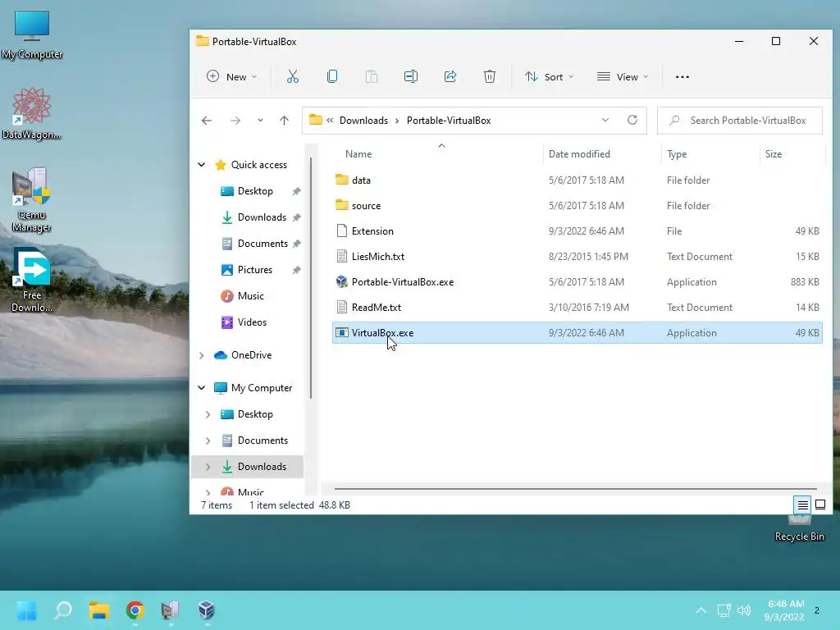840x630 pixels.
Task: Sort by the Size column header
Action: [x=774, y=154]
